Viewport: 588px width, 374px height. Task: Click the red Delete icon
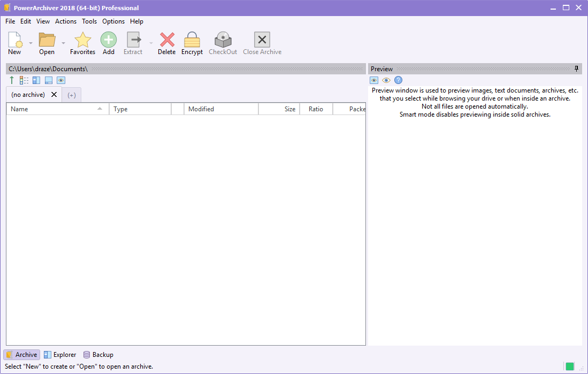pyautogui.click(x=166, y=41)
